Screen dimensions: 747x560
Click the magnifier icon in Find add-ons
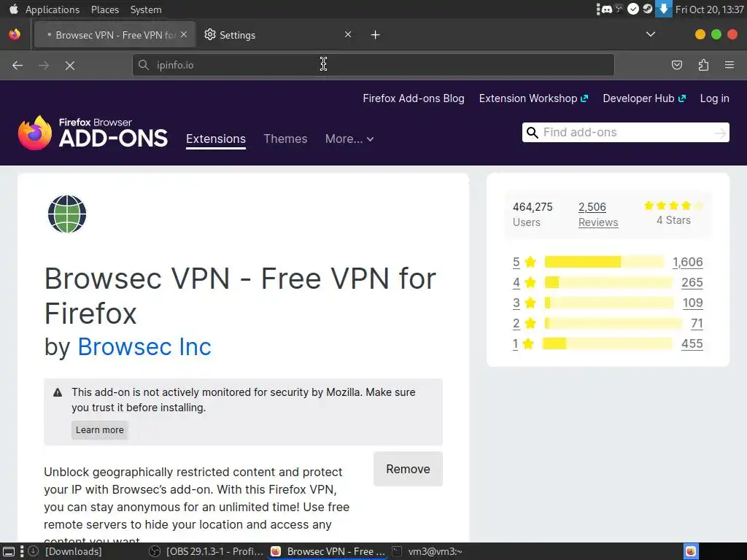tap(532, 133)
